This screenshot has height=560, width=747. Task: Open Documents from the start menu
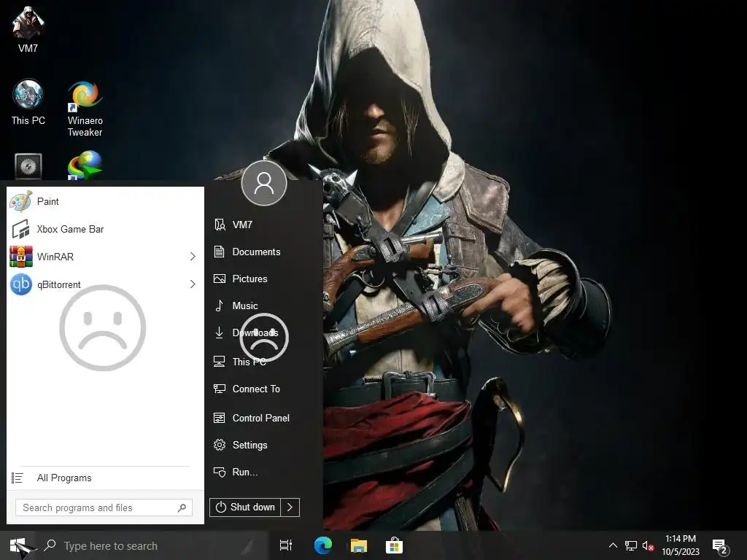pos(264,252)
